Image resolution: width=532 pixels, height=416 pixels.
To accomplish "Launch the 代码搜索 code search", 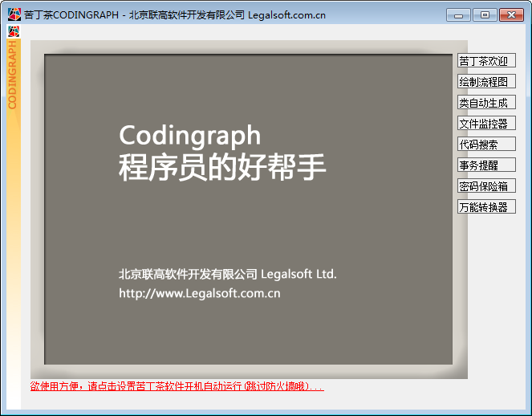I will coord(486,144).
